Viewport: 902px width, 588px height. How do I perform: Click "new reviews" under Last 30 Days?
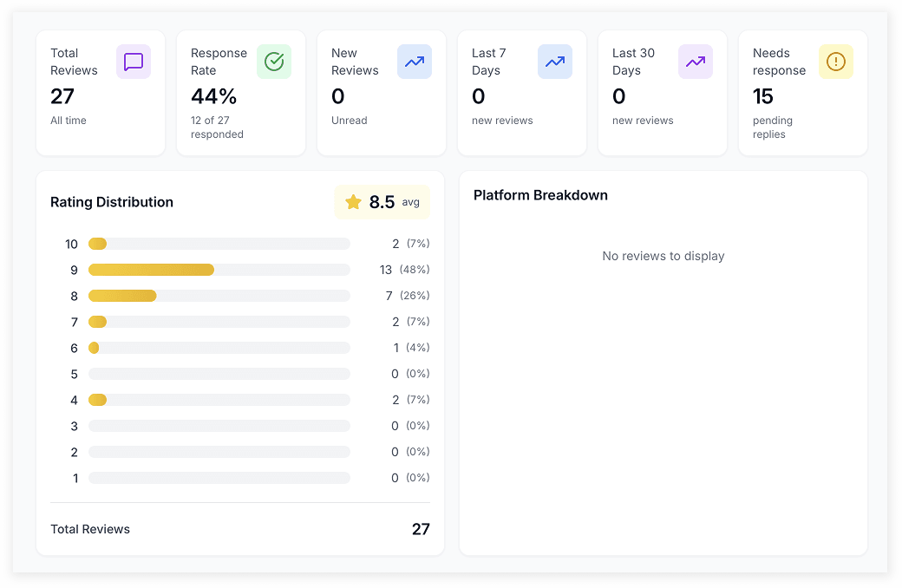643,121
